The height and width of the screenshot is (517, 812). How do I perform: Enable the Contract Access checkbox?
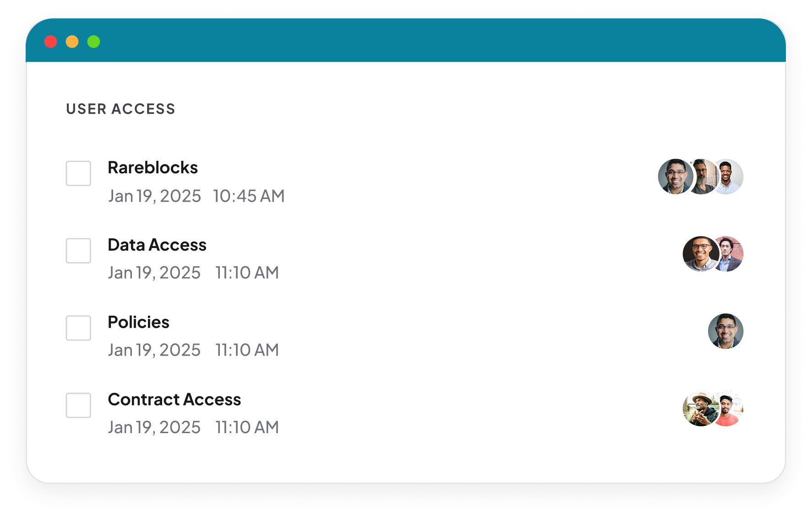tap(78, 405)
